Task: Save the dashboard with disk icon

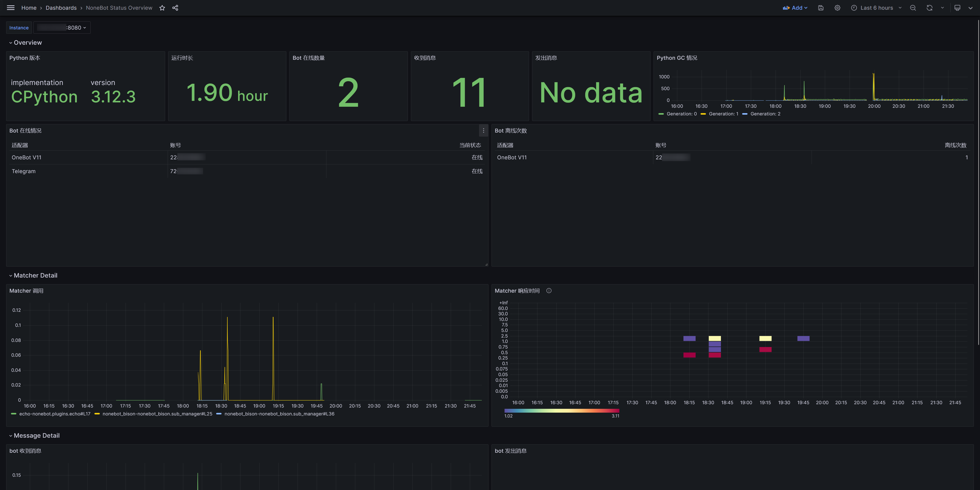Action: [x=820, y=8]
